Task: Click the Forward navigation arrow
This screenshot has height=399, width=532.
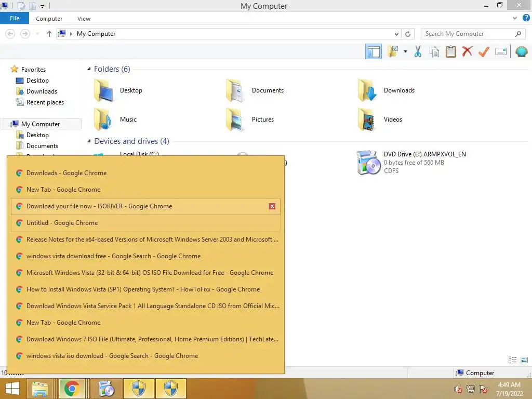Action: [25, 34]
